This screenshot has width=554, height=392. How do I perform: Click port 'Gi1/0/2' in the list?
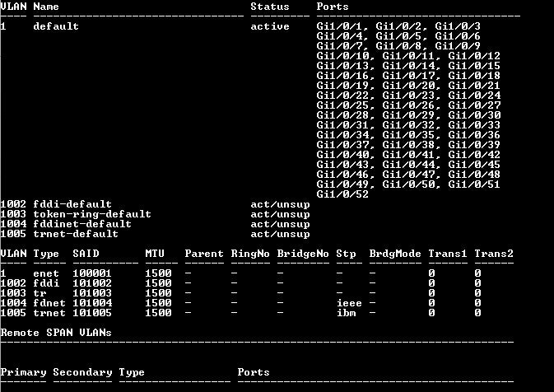click(398, 26)
